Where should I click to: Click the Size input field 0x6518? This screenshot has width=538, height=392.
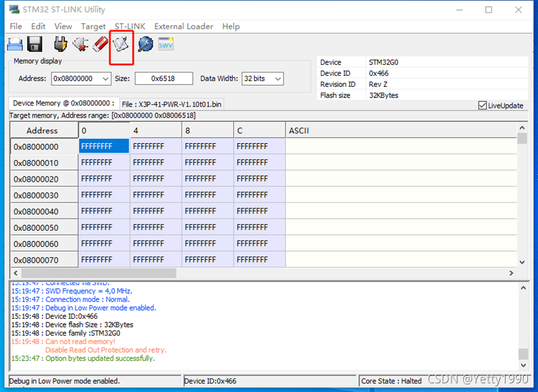click(x=164, y=78)
